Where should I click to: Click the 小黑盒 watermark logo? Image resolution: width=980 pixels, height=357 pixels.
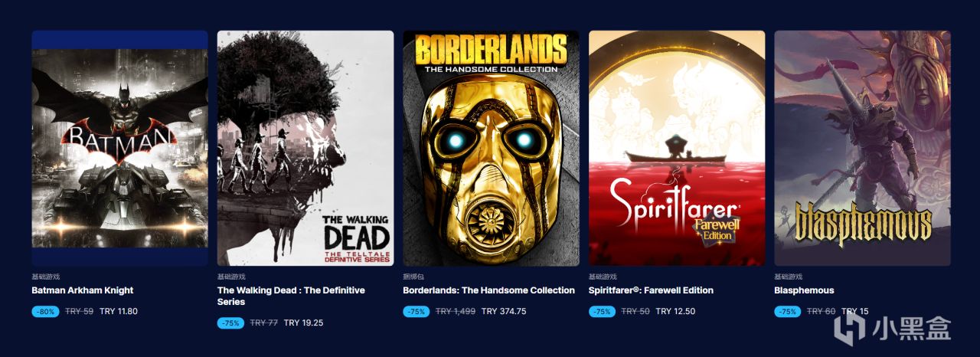click(892, 328)
